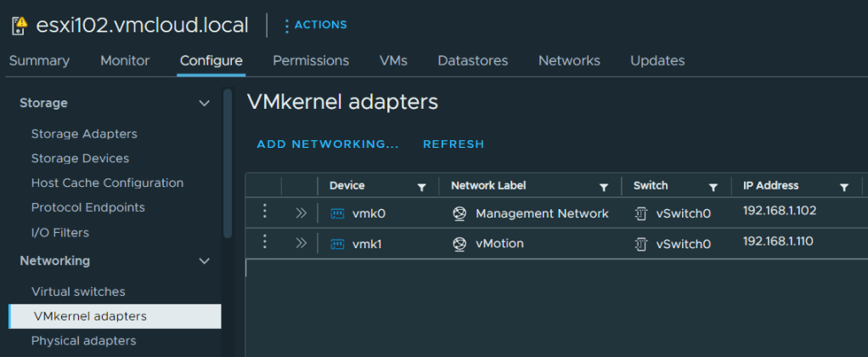Collapse the Storage section

point(204,103)
